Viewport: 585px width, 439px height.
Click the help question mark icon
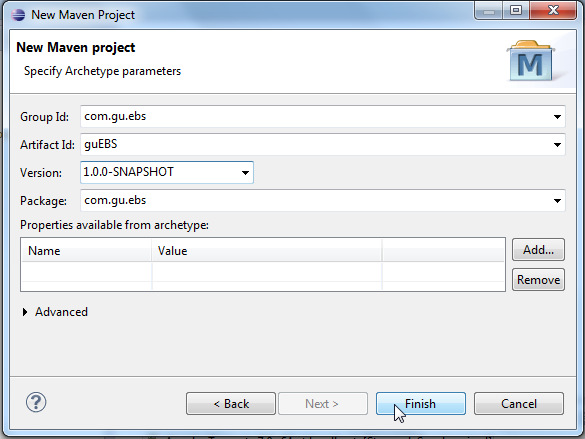point(36,402)
